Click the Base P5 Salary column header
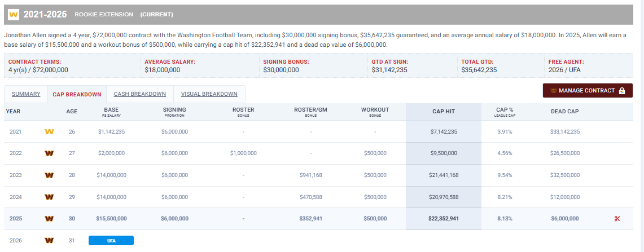The width and height of the screenshot is (644, 252). pyautogui.click(x=111, y=112)
